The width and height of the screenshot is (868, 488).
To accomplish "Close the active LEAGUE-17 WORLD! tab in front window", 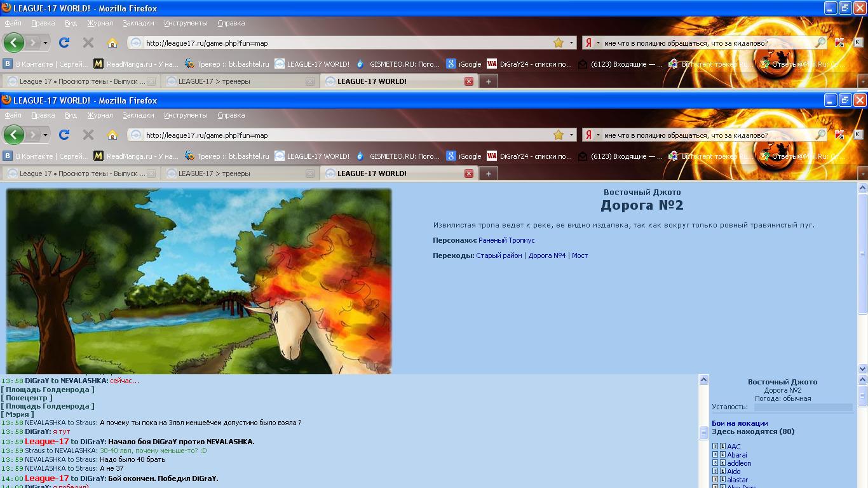I will (x=469, y=173).
